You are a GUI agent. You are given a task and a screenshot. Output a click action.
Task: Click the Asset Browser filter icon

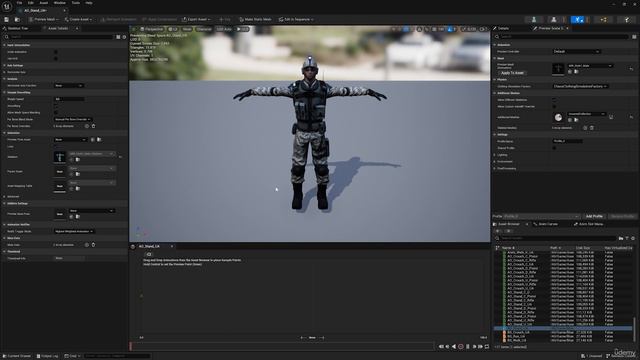coord(627,238)
